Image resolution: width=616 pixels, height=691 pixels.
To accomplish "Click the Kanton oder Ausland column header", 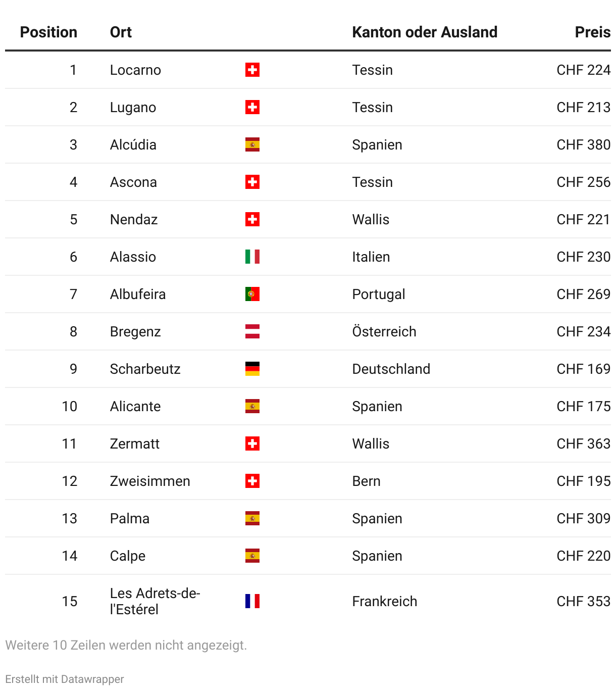I will pos(425,32).
